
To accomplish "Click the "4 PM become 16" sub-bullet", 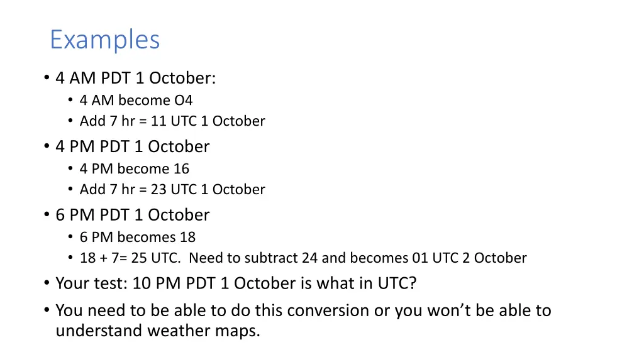I will tap(135, 168).
